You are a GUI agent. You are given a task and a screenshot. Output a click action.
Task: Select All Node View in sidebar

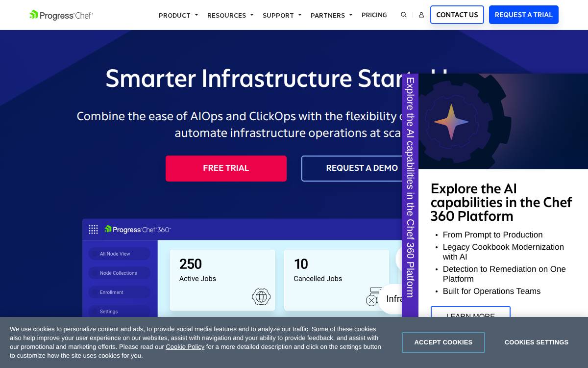coord(119,254)
